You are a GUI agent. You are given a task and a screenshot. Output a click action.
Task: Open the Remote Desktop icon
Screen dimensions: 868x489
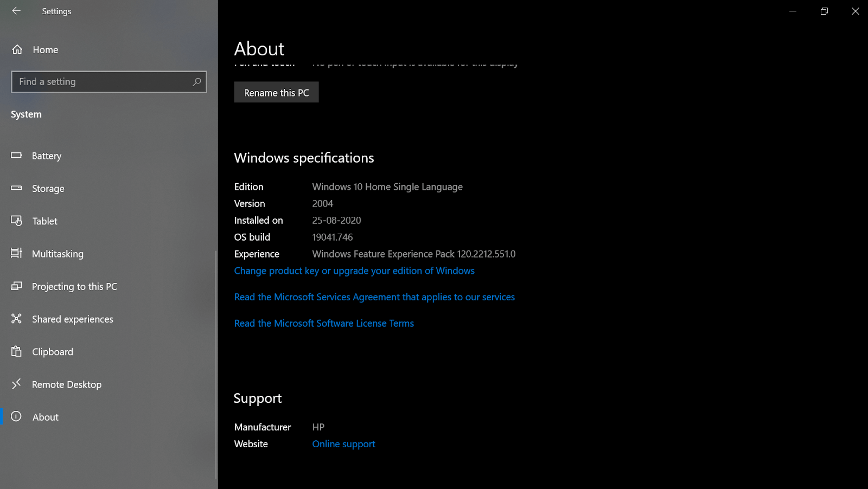point(16,384)
